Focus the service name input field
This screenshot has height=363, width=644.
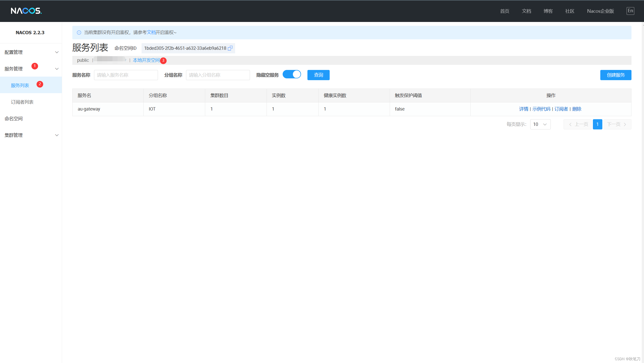[x=126, y=75]
